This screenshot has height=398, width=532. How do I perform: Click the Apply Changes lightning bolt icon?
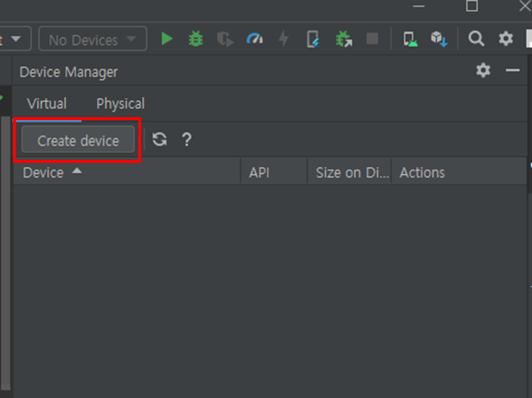(x=283, y=38)
